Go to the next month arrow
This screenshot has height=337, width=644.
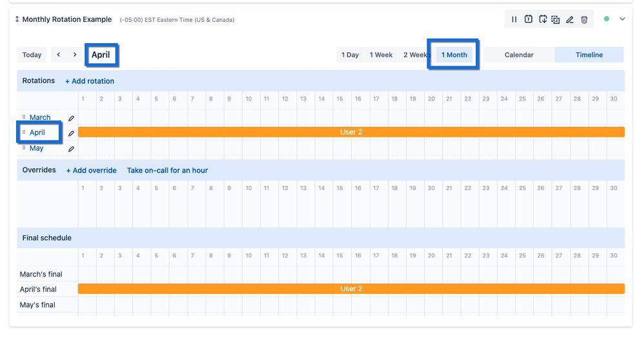pos(75,55)
